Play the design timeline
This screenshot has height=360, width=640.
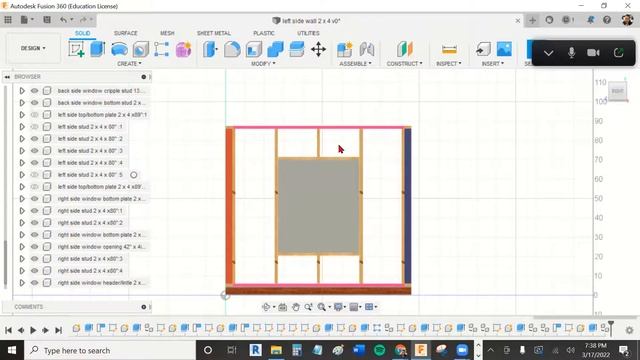[x=33, y=330]
